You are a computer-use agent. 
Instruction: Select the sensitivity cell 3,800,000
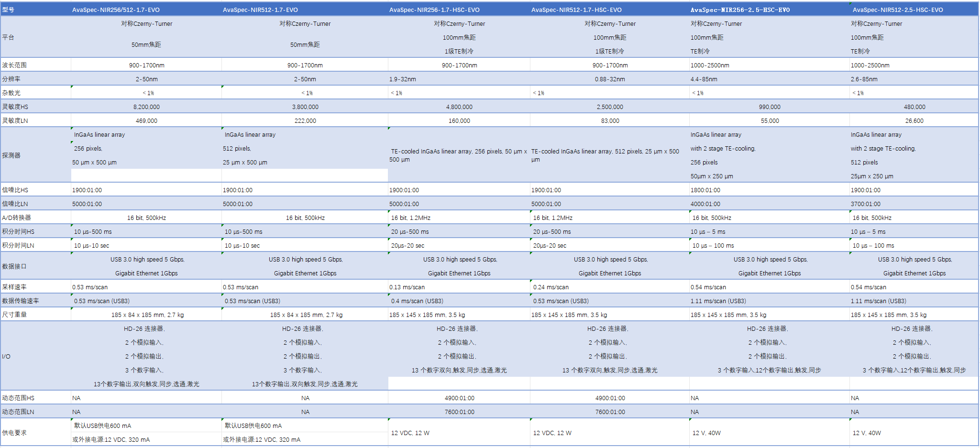coord(305,107)
